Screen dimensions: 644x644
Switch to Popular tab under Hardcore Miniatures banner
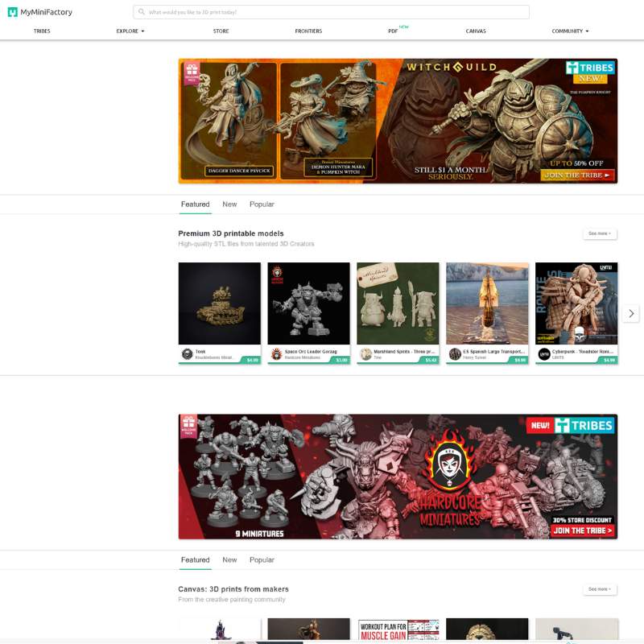tap(262, 560)
